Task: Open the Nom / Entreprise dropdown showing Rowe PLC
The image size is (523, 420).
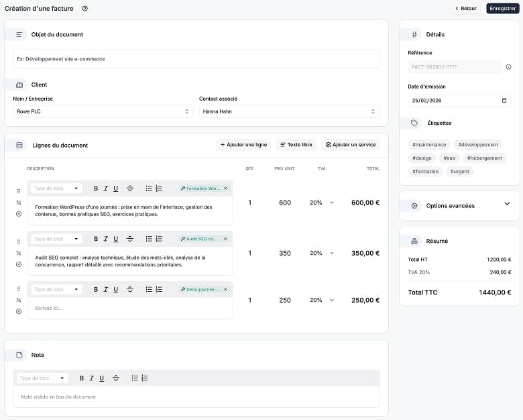Action: pyautogui.click(x=103, y=111)
